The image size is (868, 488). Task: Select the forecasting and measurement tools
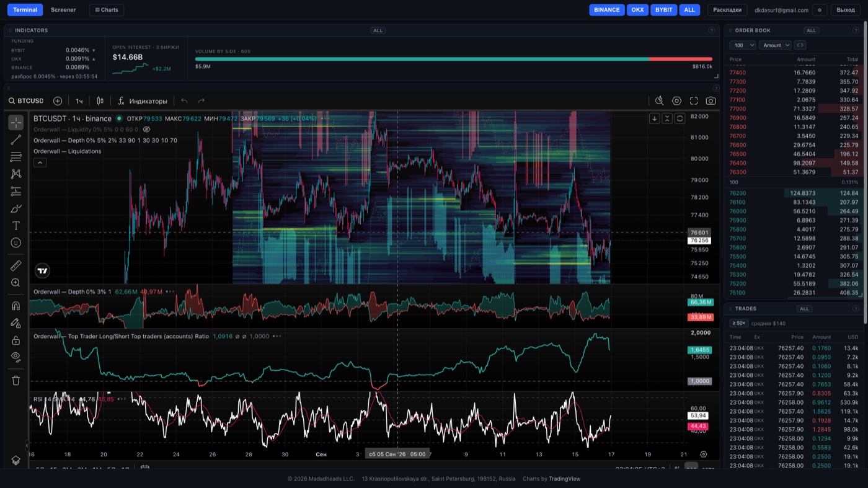pos(16,191)
